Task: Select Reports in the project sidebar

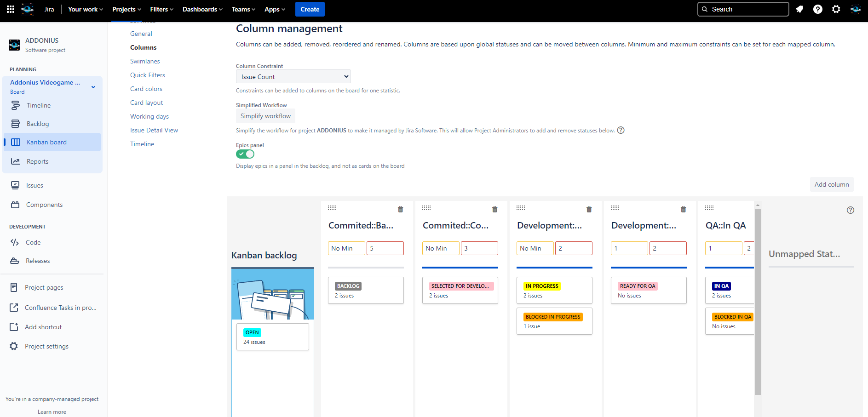Action: [x=38, y=161]
